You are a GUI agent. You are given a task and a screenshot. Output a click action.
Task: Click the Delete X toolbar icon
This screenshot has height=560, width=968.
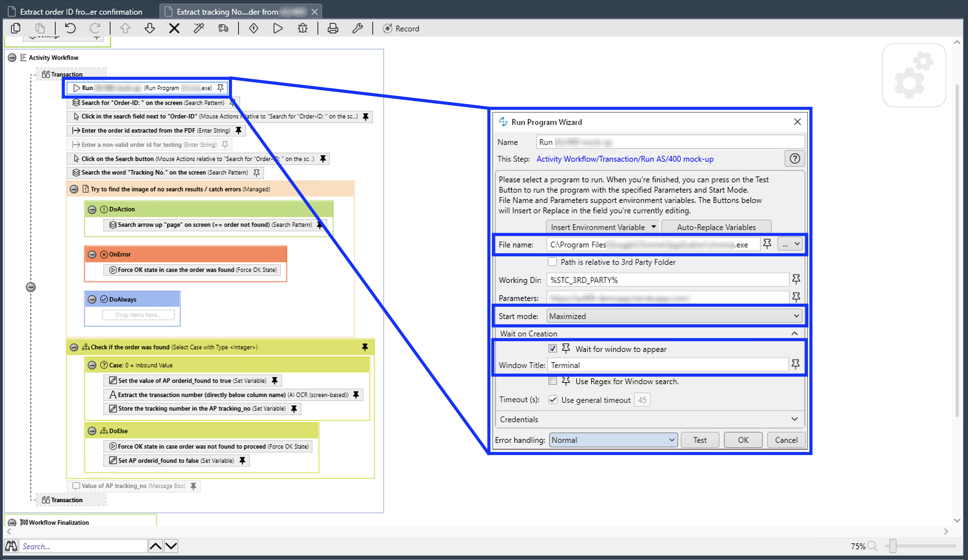(x=174, y=28)
